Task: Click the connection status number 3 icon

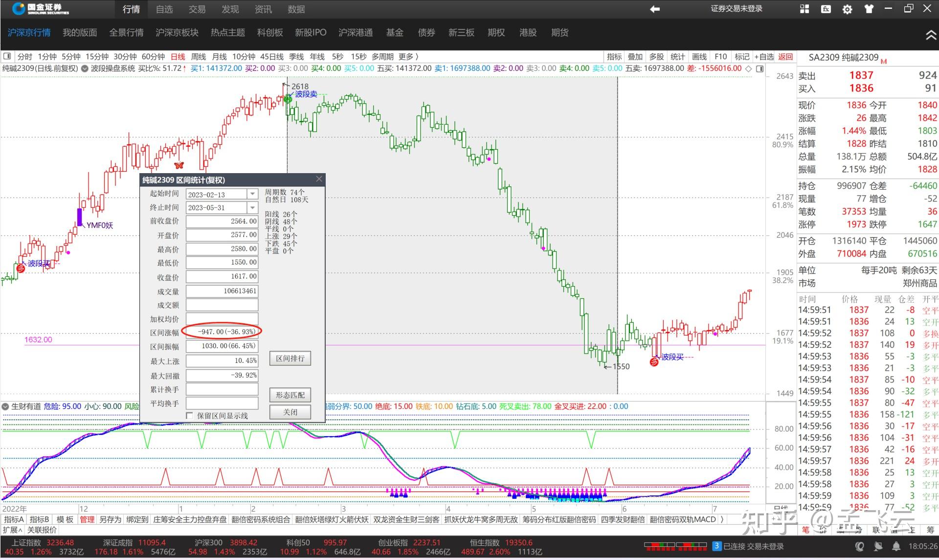Action: coord(716,546)
